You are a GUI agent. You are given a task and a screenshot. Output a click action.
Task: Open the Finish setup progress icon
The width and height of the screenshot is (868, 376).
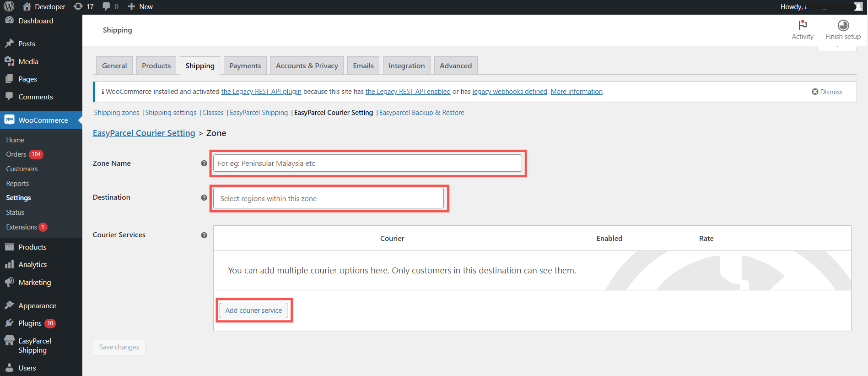(843, 25)
